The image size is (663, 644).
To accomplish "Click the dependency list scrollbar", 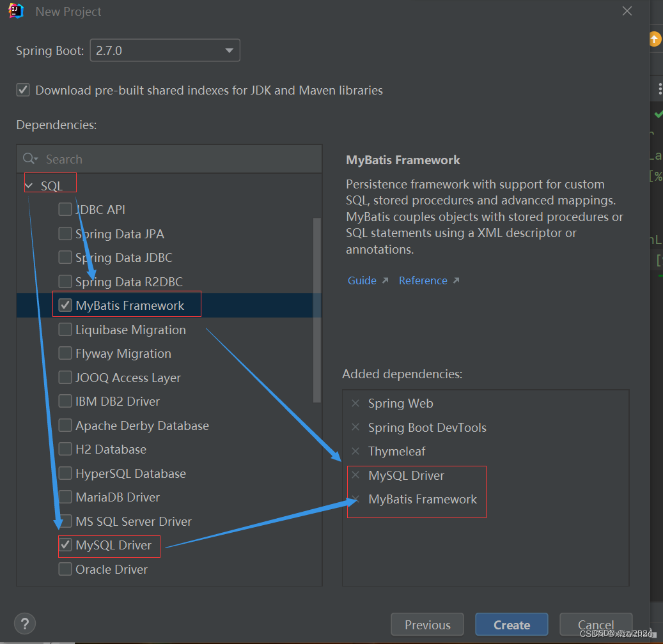I will (x=317, y=310).
